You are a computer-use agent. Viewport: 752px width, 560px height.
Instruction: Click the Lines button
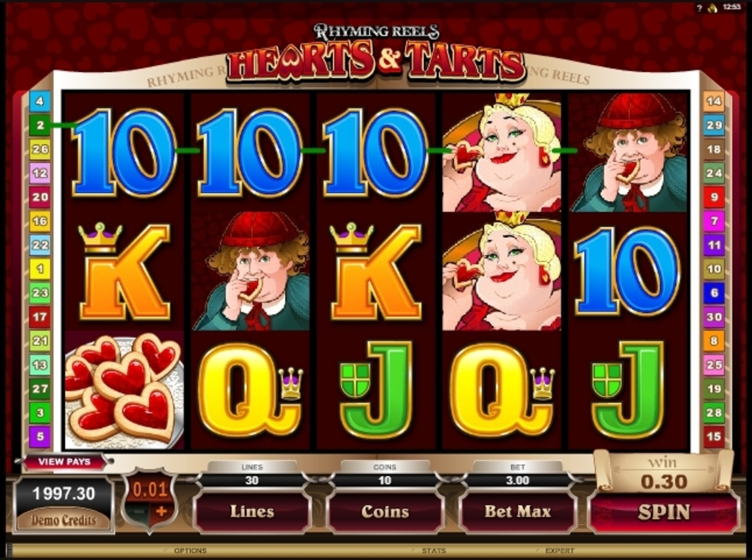tap(251, 511)
